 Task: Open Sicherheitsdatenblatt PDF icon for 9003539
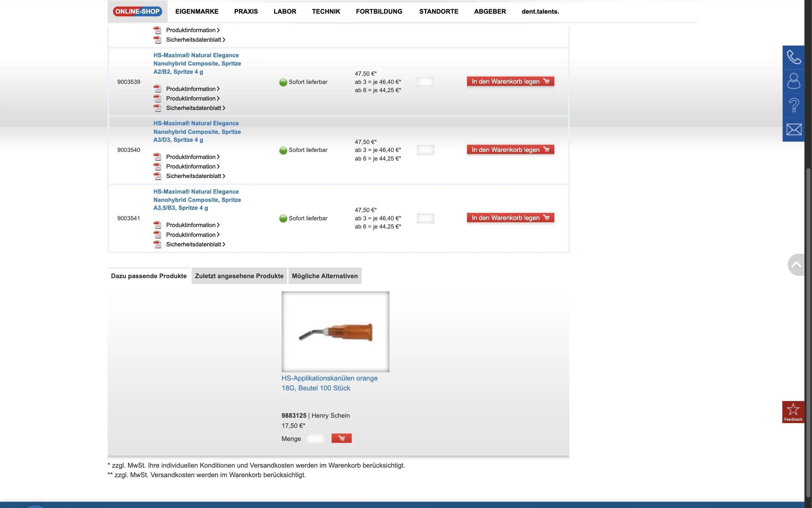(157, 108)
